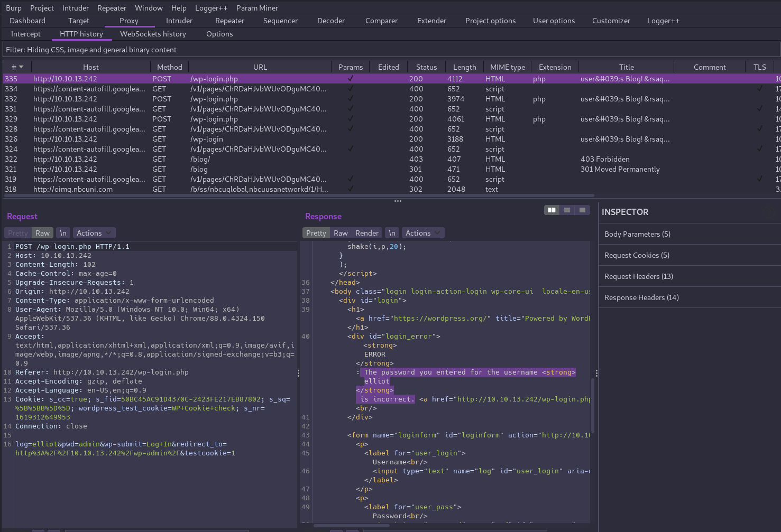Select Render view in Response pane
781x532 pixels.
pyautogui.click(x=367, y=233)
